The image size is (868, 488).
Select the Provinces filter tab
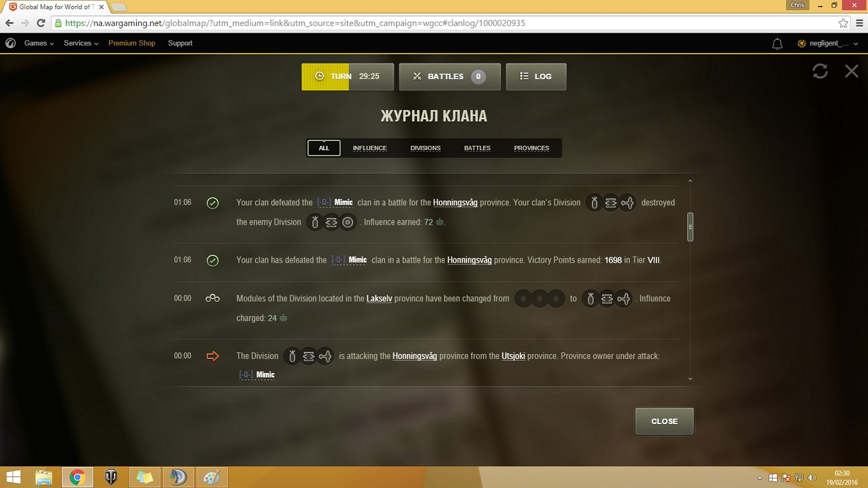(x=531, y=148)
